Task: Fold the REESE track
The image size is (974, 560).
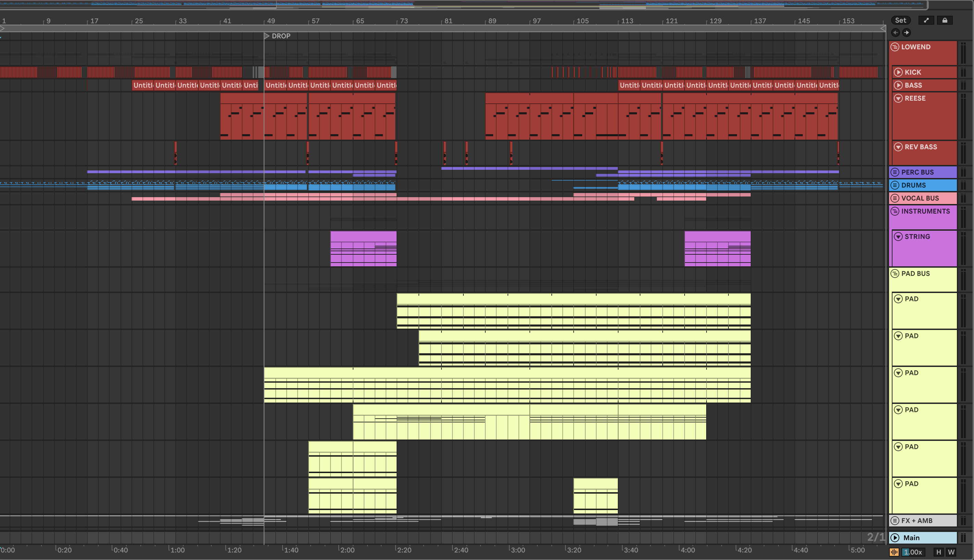Action: 898,98
